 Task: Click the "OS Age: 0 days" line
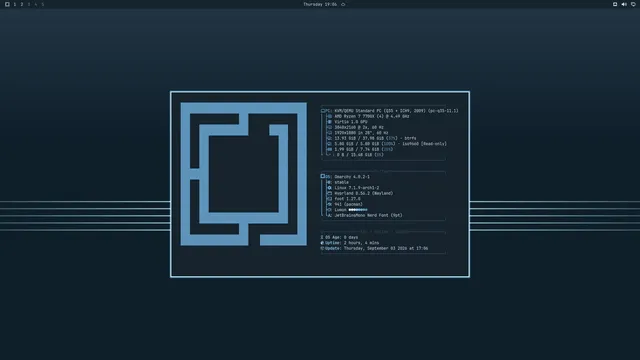(x=339, y=237)
